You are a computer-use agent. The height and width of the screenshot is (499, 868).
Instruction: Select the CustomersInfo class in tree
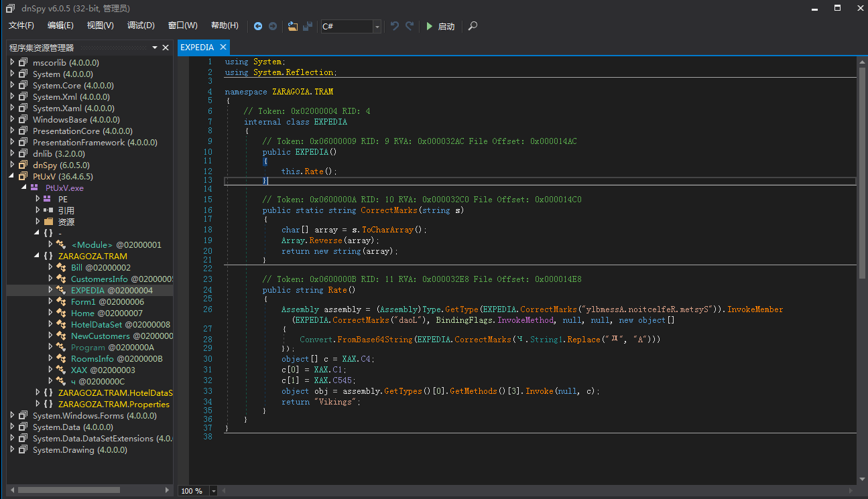click(x=121, y=279)
